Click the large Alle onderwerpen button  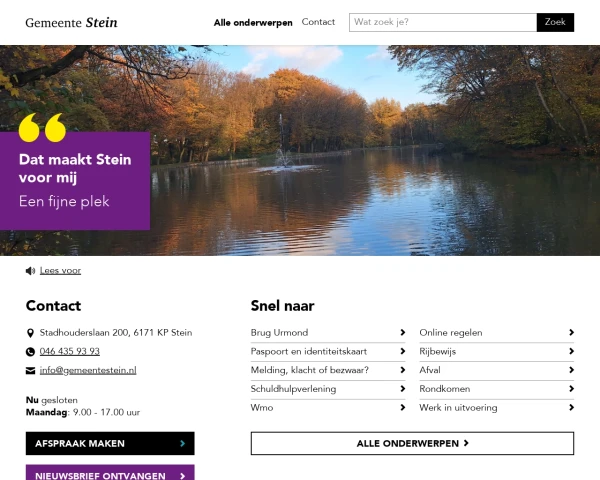[x=412, y=443]
